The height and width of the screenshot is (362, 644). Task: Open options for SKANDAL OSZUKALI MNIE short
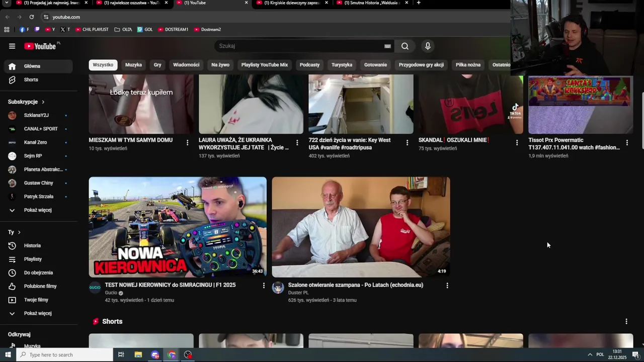517,143
